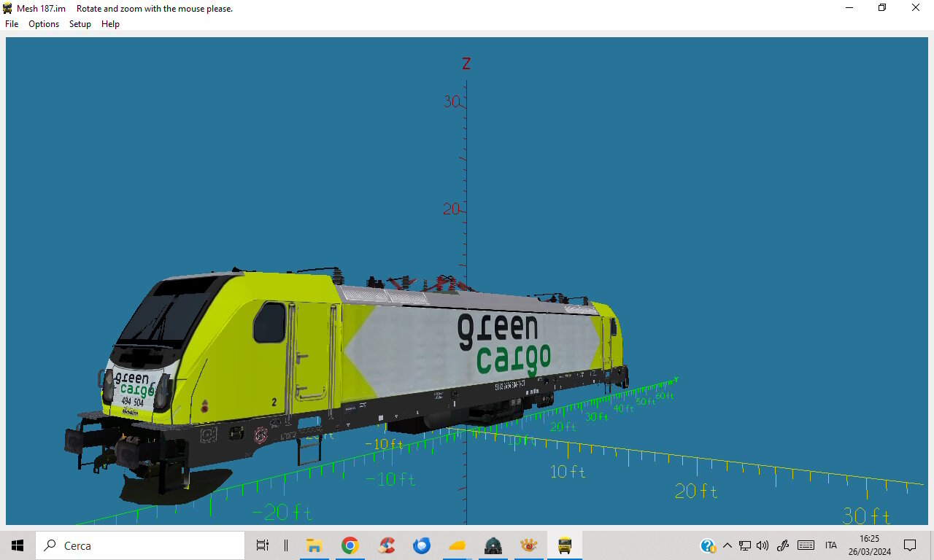Screen dimensions: 934x560
Task: Click the help question mark tray icon
Action: [x=708, y=545]
